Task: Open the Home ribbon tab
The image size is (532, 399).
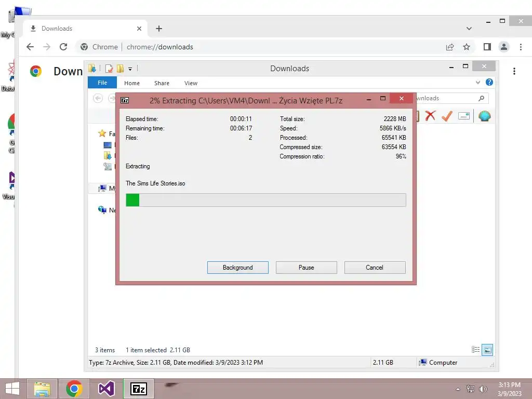Action: pos(131,83)
